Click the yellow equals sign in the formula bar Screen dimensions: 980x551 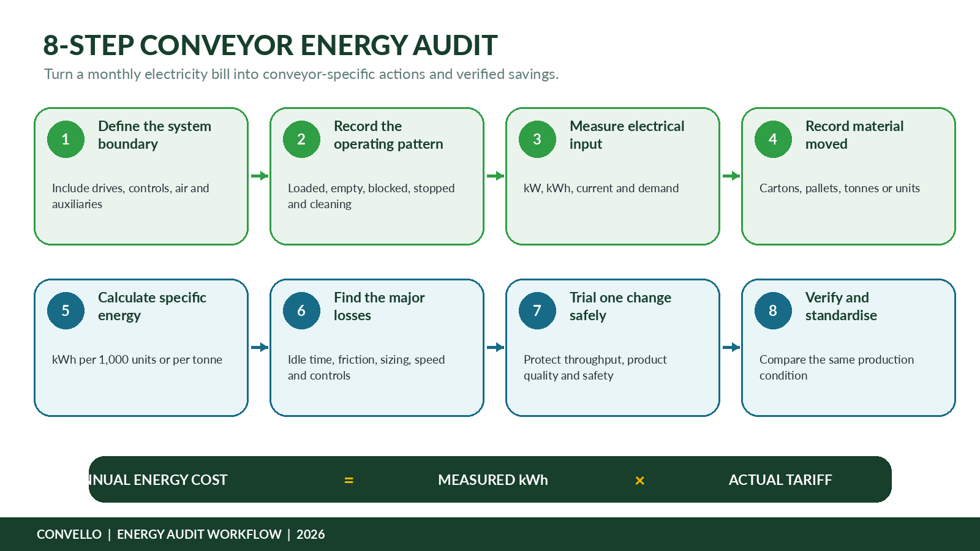349,481
